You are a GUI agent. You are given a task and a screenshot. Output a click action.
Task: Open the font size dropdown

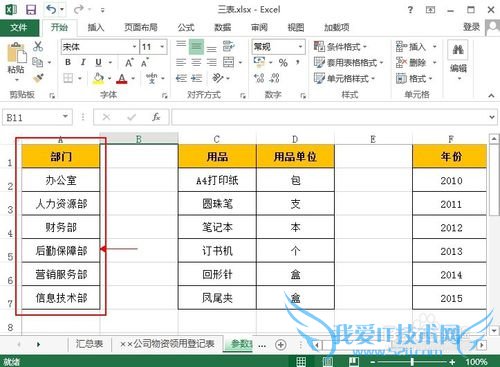[x=162, y=47]
